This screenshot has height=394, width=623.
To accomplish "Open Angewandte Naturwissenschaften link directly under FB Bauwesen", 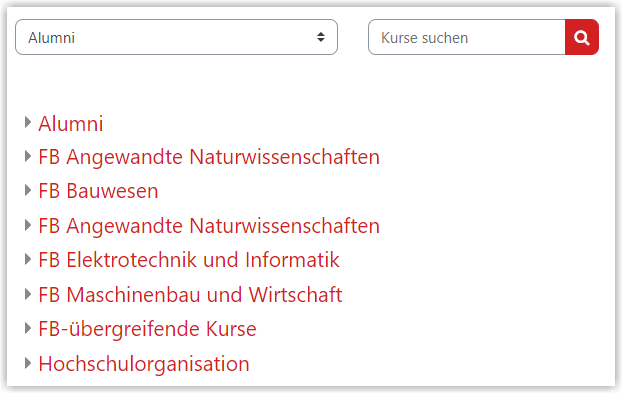I will pos(209,226).
